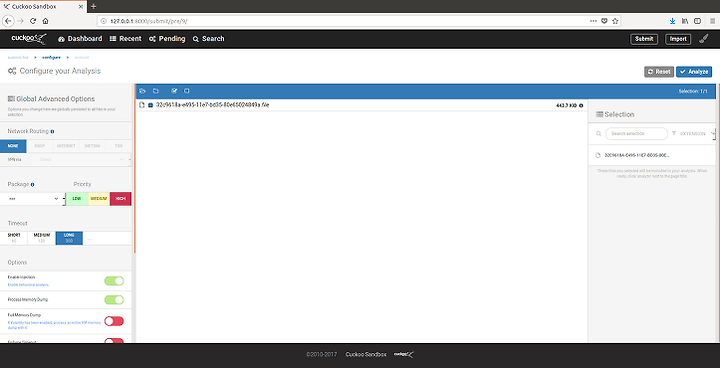
Task: Click the custom timeout input field
Action: point(107,238)
